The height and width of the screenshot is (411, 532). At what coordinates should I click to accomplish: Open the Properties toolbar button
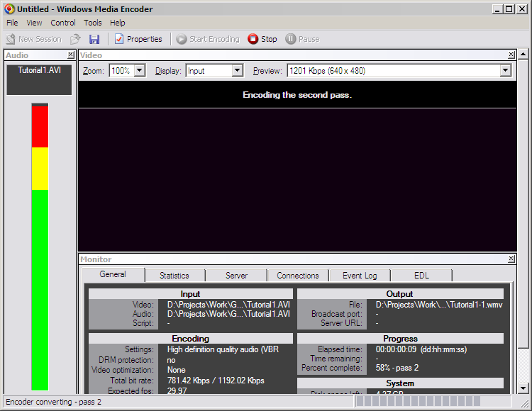click(138, 39)
